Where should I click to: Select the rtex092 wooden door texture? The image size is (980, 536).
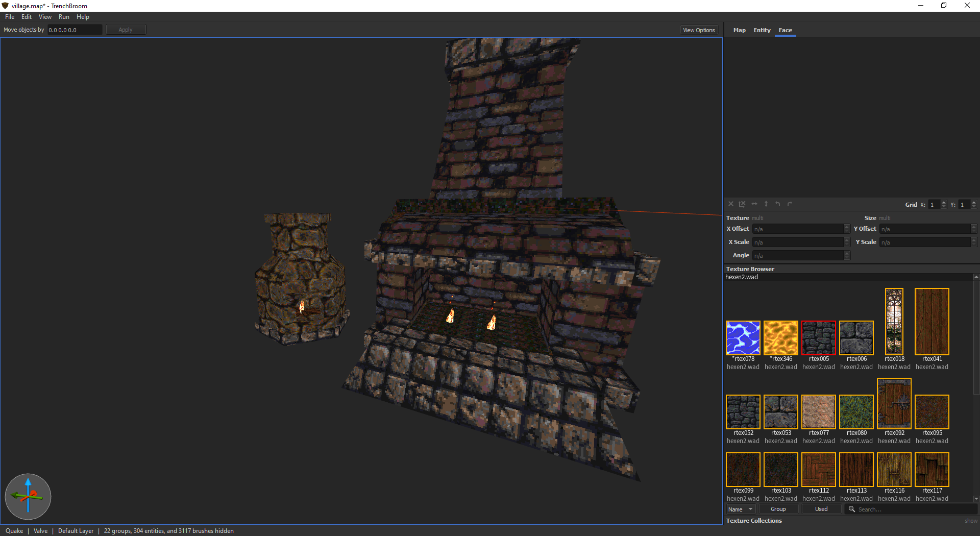click(x=894, y=404)
